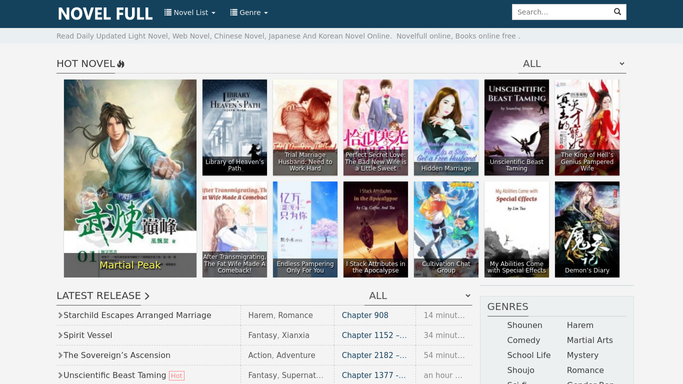Screen dimensions: 683x384
Task: Click the '14 minut...' time cell
Action: pyautogui.click(x=444, y=315)
